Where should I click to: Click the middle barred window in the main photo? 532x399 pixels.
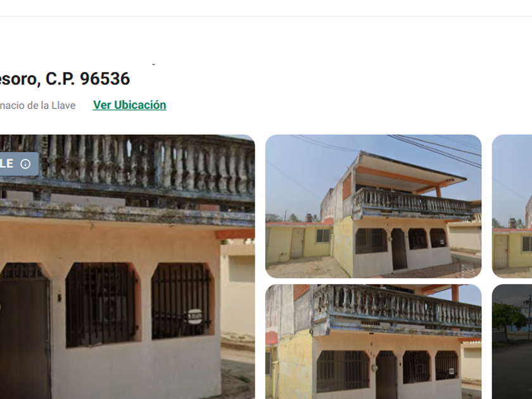pos(101,305)
